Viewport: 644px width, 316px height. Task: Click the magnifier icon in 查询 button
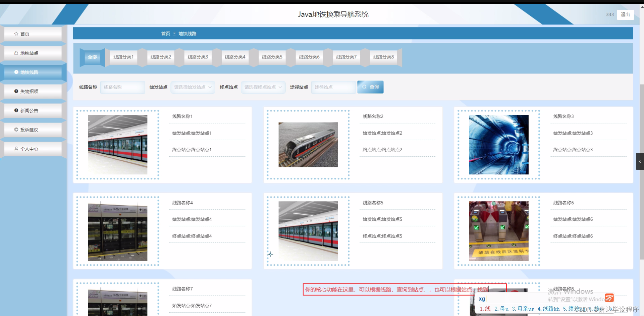point(364,87)
